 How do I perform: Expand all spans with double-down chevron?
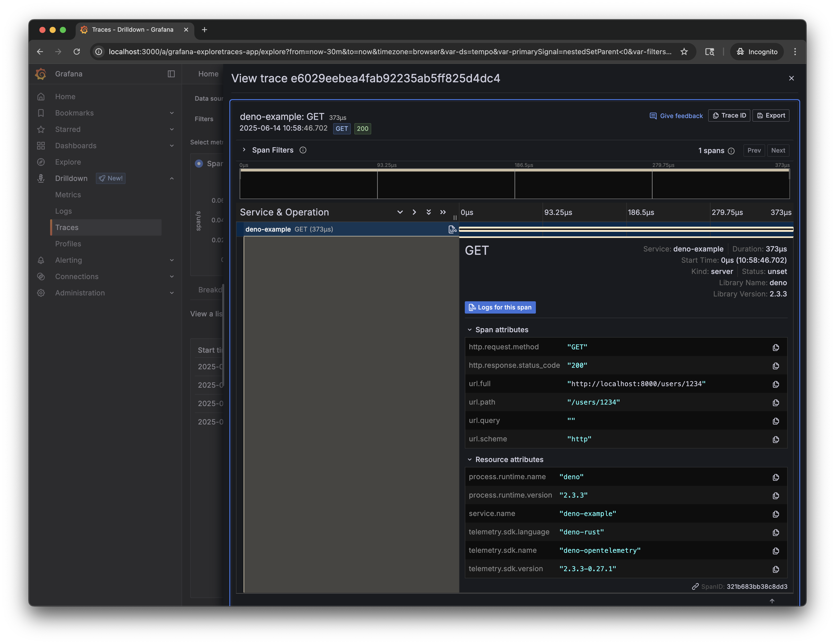428,212
